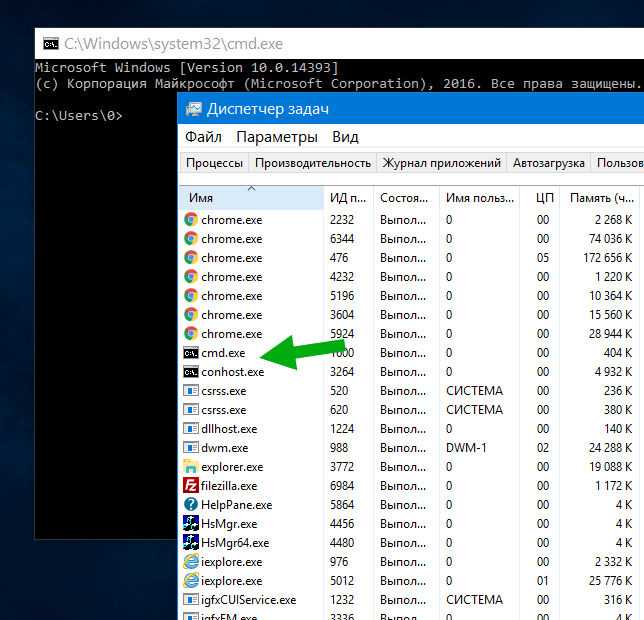Click the cmd.exe window title text

[x=173, y=44]
